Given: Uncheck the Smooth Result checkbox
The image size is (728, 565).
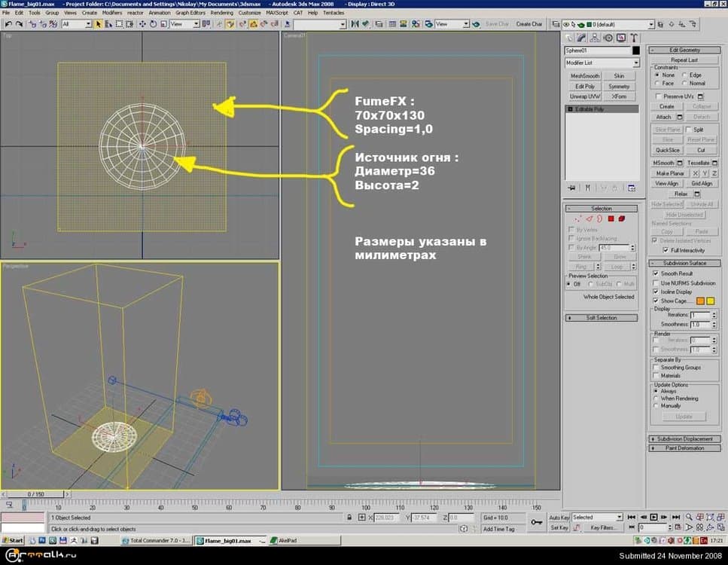Looking at the screenshot, I should (x=655, y=273).
